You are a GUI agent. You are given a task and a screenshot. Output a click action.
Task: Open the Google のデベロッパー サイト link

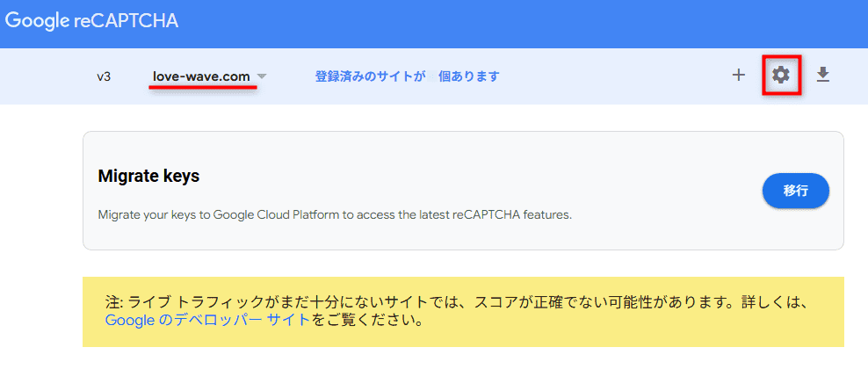click(207, 321)
